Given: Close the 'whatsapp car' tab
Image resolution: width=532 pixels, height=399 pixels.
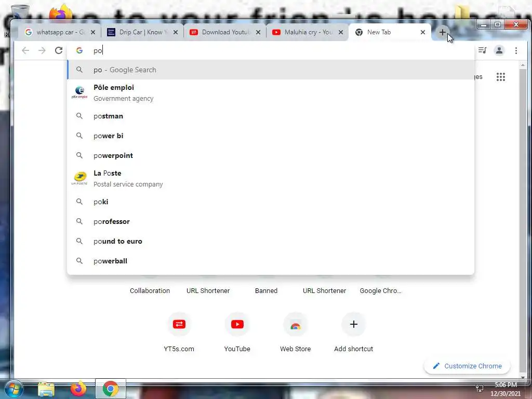Looking at the screenshot, I should [x=93, y=32].
